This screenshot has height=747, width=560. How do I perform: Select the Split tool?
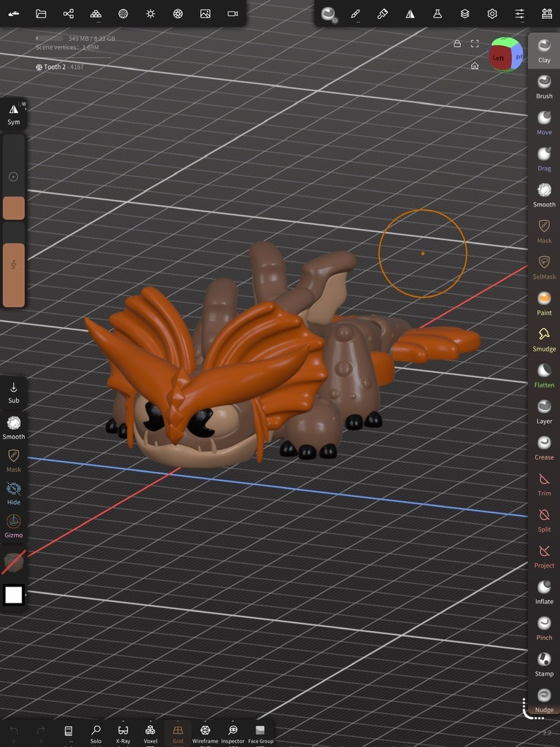point(544,521)
